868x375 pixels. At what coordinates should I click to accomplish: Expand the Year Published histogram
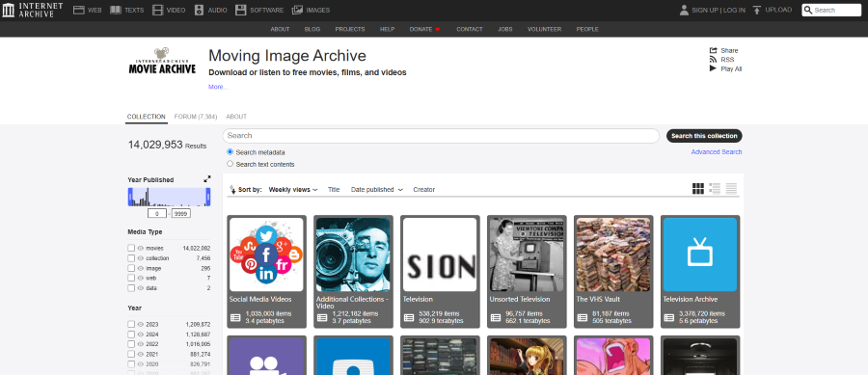click(x=207, y=179)
